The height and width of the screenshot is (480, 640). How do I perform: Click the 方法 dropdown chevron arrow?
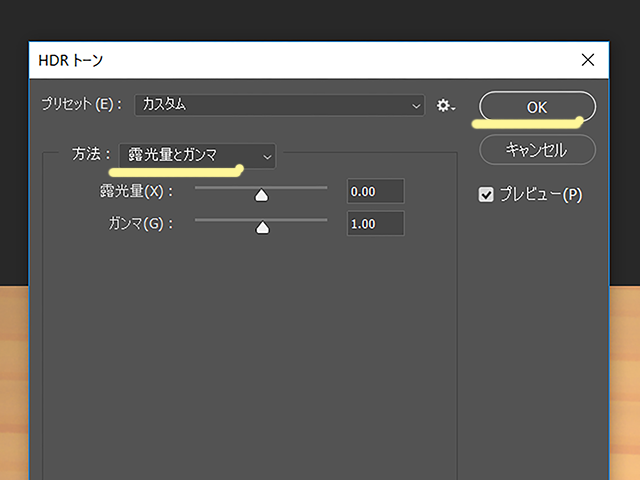266,157
